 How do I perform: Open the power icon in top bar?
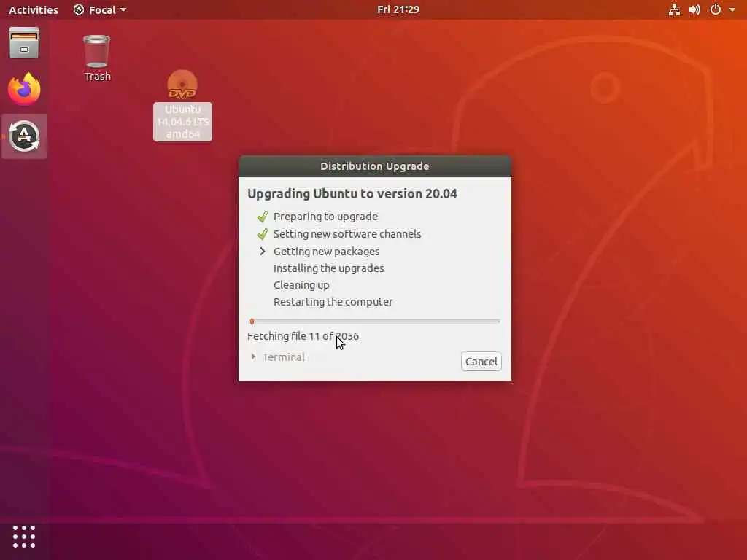point(716,9)
